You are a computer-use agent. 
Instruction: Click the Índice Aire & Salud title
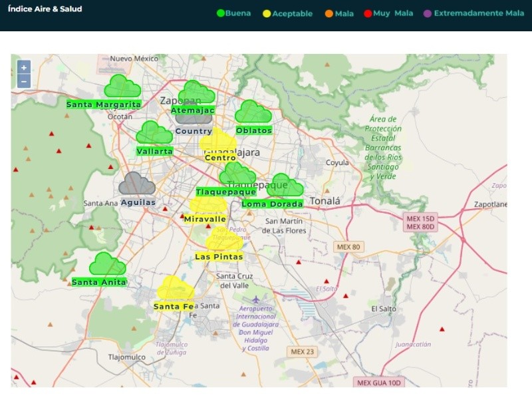45,9
